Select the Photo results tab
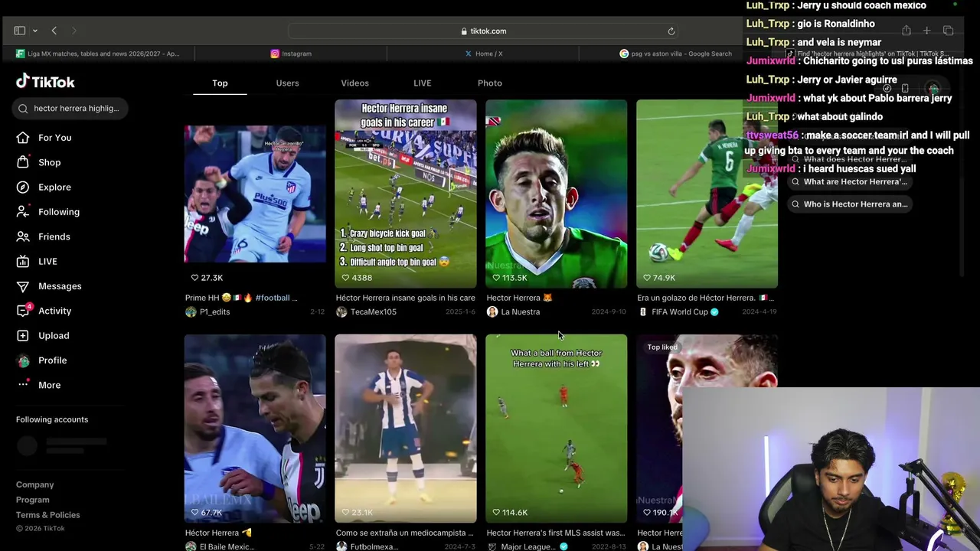 tap(490, 83)
